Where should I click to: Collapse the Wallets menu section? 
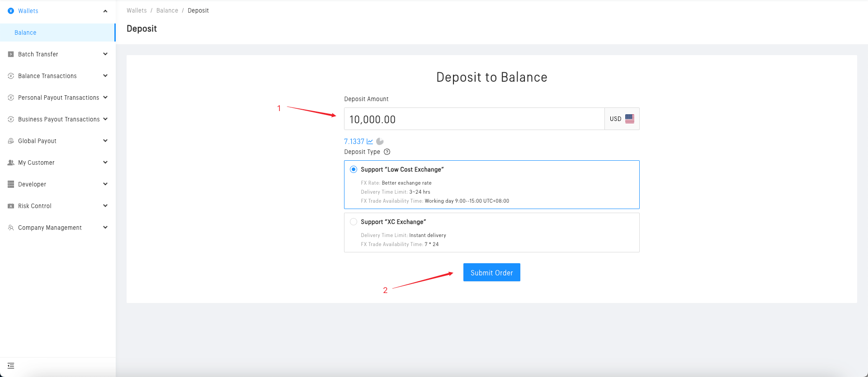105,11
